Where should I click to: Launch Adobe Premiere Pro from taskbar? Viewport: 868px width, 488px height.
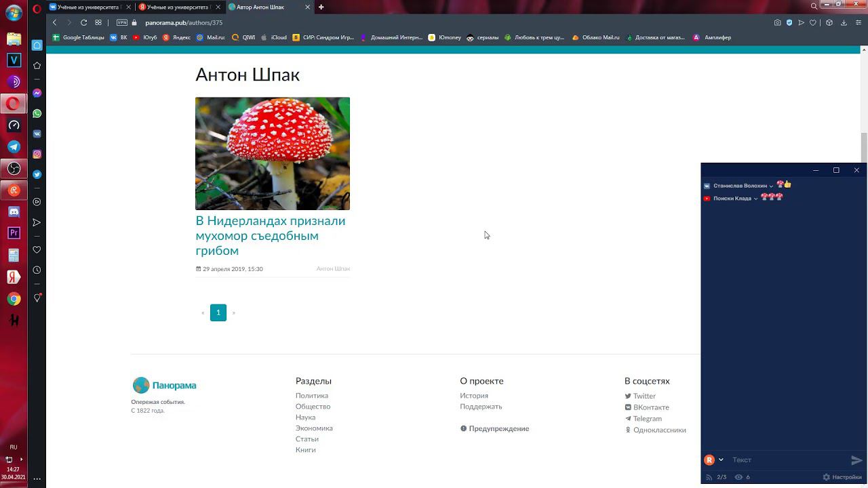coord(14,233)
